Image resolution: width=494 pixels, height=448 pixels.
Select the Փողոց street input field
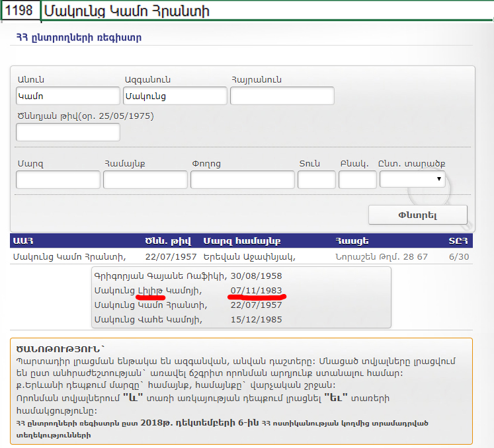pos(242,180)
